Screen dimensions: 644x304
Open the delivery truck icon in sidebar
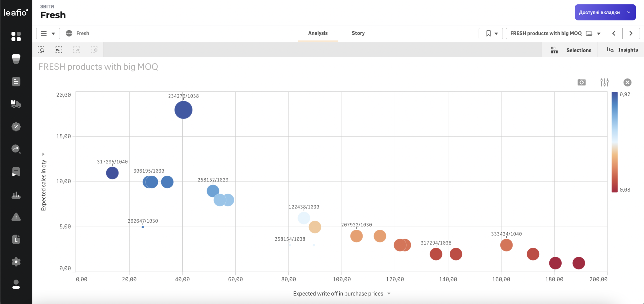click(x=16, y=104)
